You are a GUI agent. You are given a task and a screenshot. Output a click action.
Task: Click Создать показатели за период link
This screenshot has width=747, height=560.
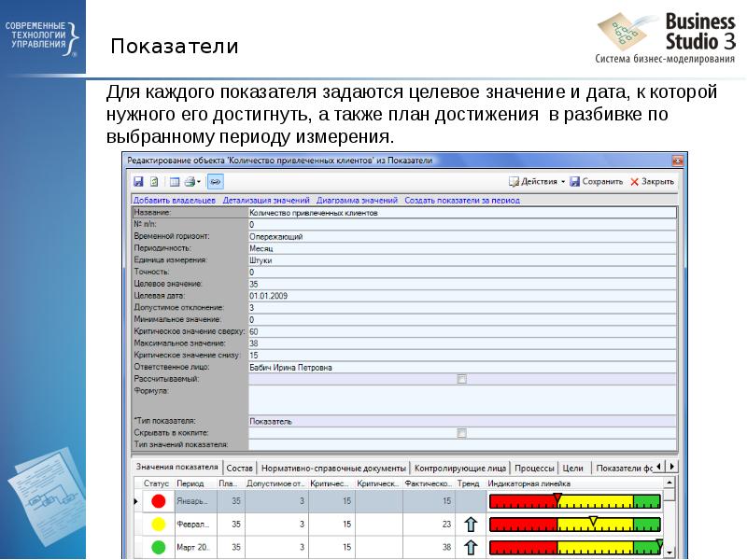pyautogui.click(x=462, y=201)
